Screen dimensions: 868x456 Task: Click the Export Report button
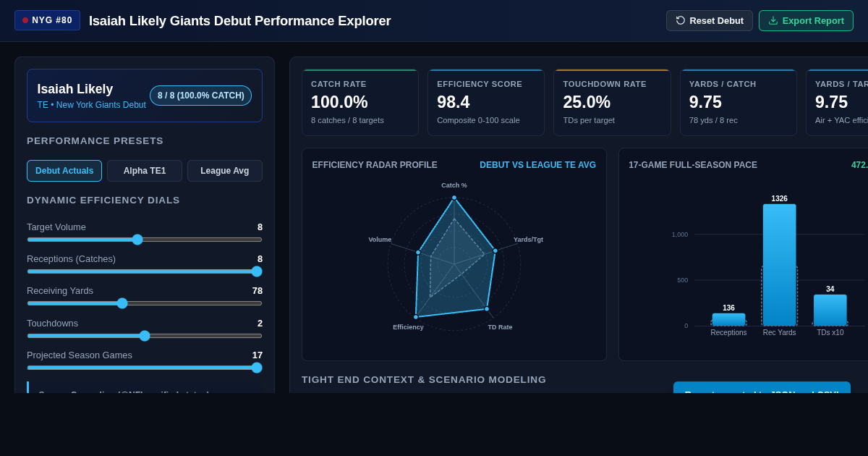point(806,20)
